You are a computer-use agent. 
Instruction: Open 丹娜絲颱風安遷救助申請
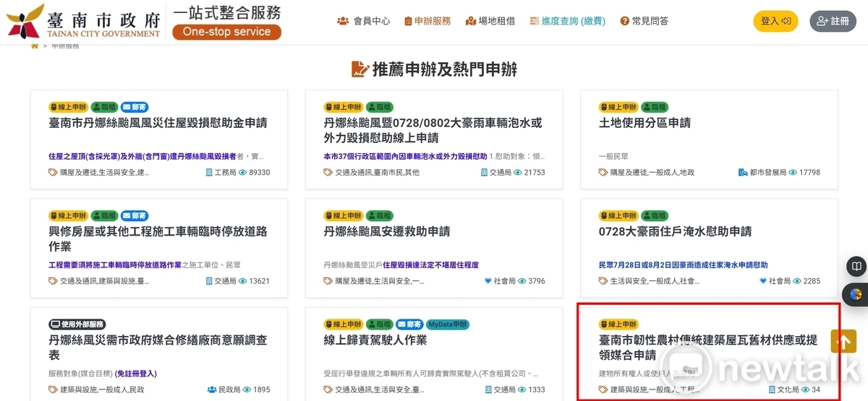(387, 231)
